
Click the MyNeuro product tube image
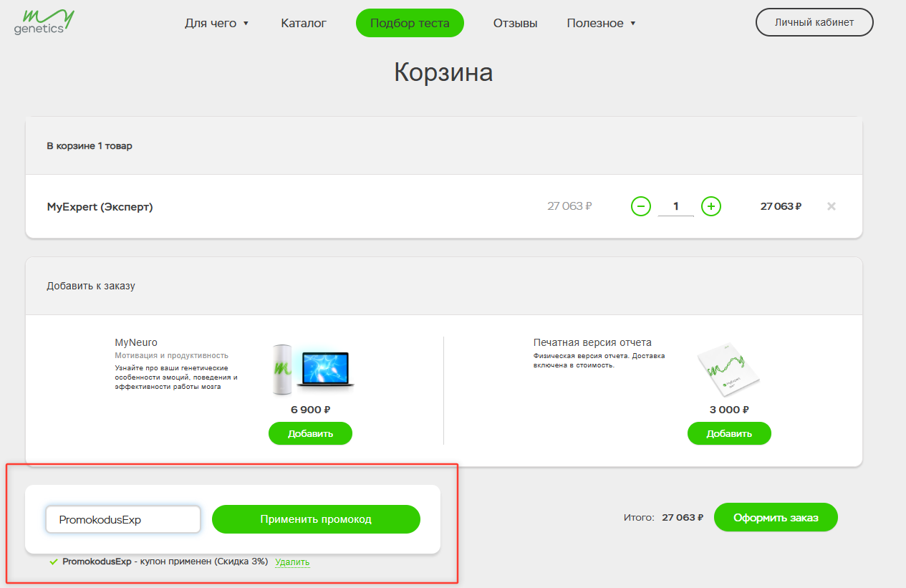tap(281, 369)
